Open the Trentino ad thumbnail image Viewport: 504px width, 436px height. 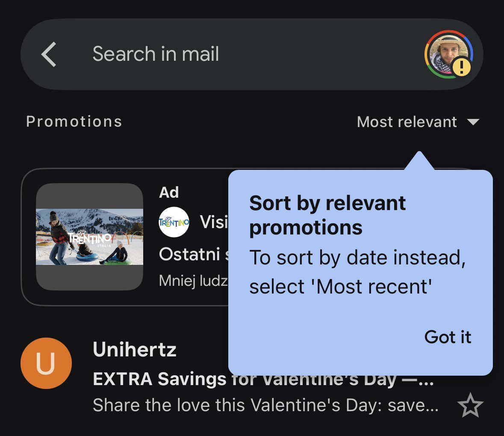pyautogui.click(x=89, y=237)
